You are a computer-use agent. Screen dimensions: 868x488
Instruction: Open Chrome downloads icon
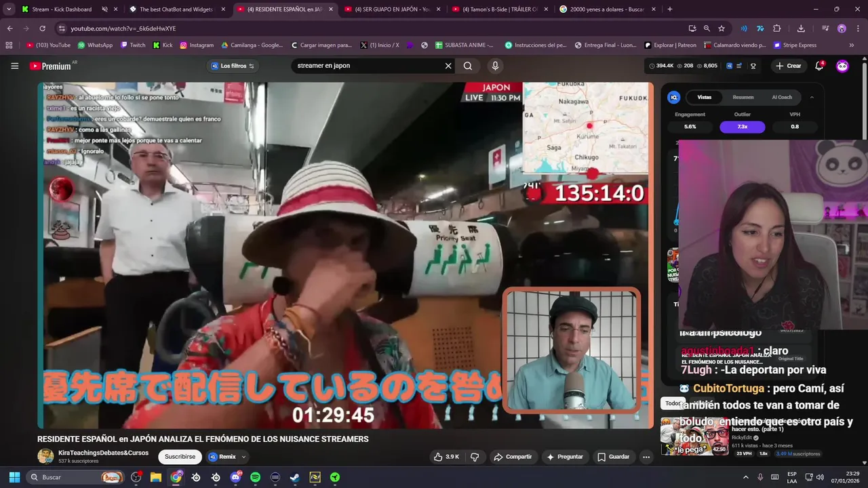tap(801, 28)
